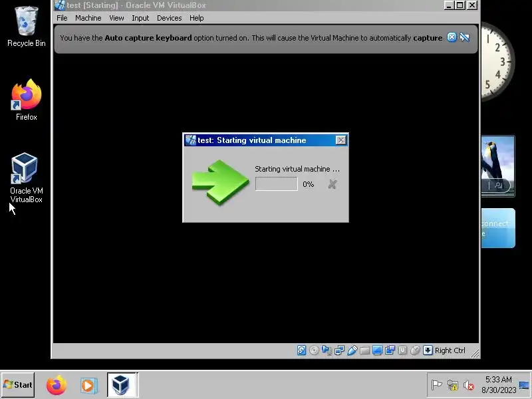Click the show desktop tray icon

click(524, 385)
